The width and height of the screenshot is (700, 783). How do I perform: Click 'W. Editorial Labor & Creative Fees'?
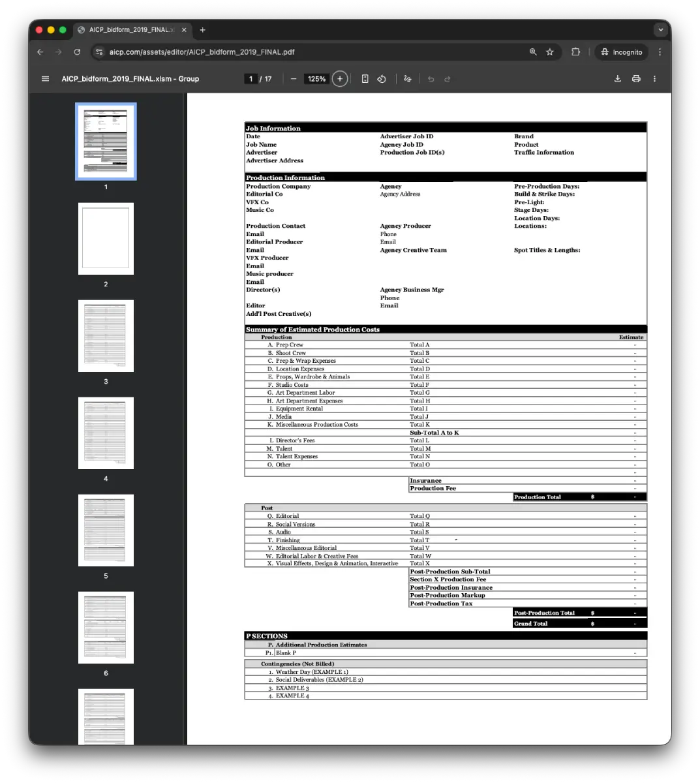coord(312,557)
